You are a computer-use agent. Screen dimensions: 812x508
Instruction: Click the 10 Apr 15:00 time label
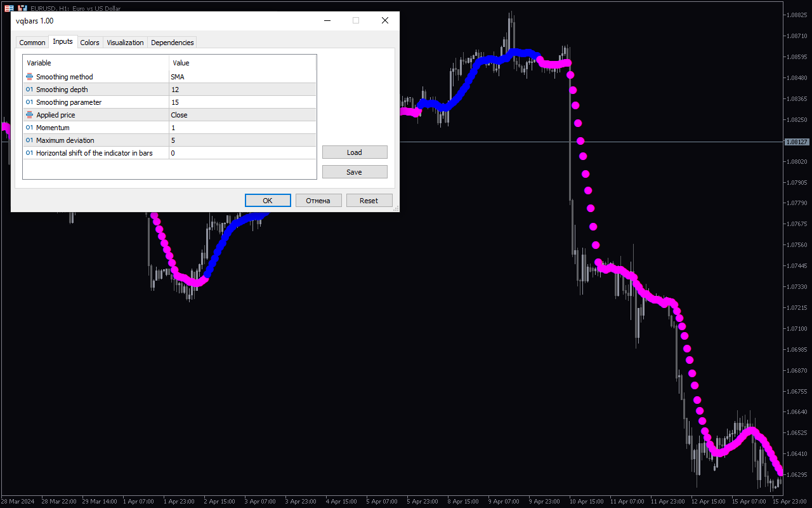click(x=586, y=501)
